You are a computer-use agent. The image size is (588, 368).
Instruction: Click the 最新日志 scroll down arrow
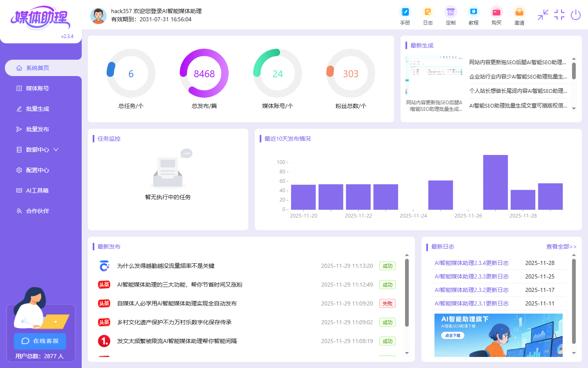[x=574, y=353]
